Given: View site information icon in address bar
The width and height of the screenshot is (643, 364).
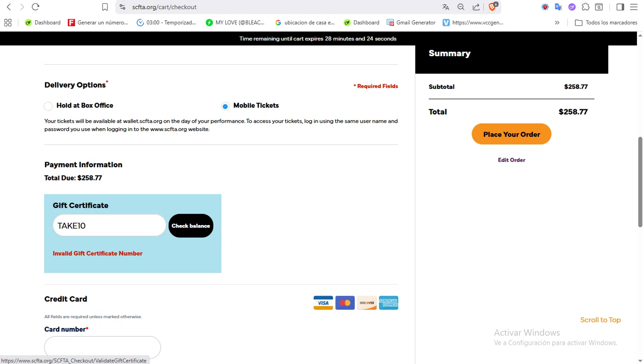Looking at the screenshot, I should 122,7.
